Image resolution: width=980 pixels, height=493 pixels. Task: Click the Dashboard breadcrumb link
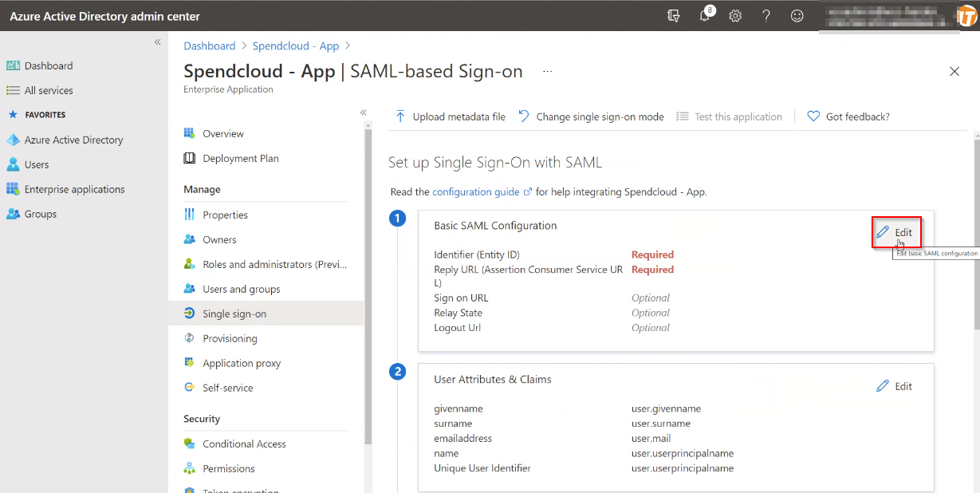tap(210, 46)
